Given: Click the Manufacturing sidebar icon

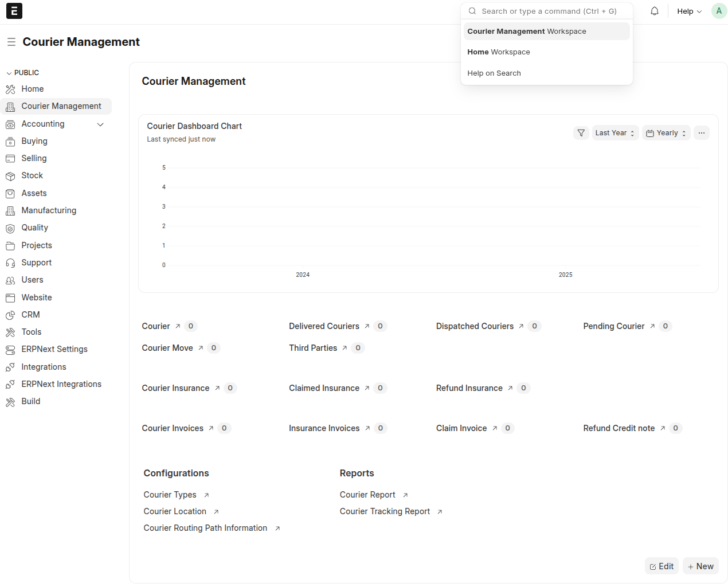Looking at the screenshot, I should (10, 211).
